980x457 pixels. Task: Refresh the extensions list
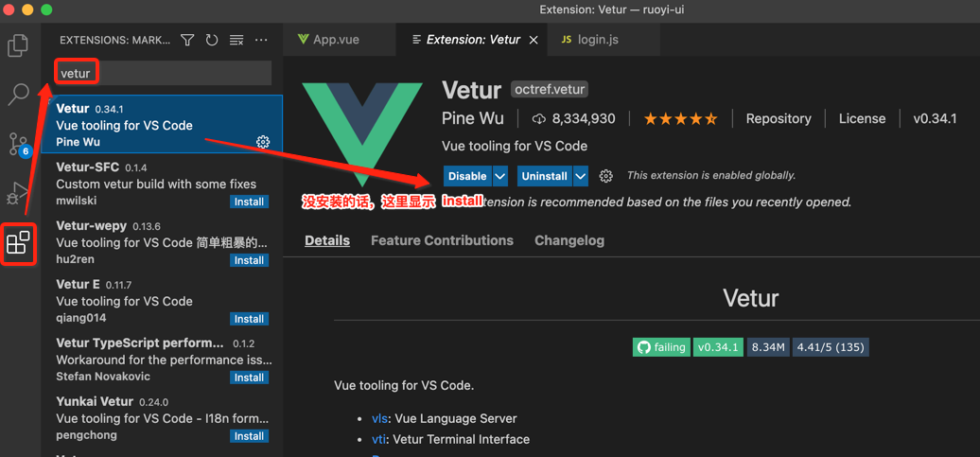pos(212,40)
